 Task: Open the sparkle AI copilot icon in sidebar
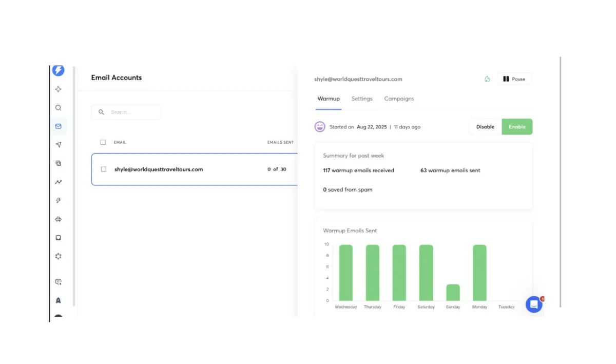point(59,89)
